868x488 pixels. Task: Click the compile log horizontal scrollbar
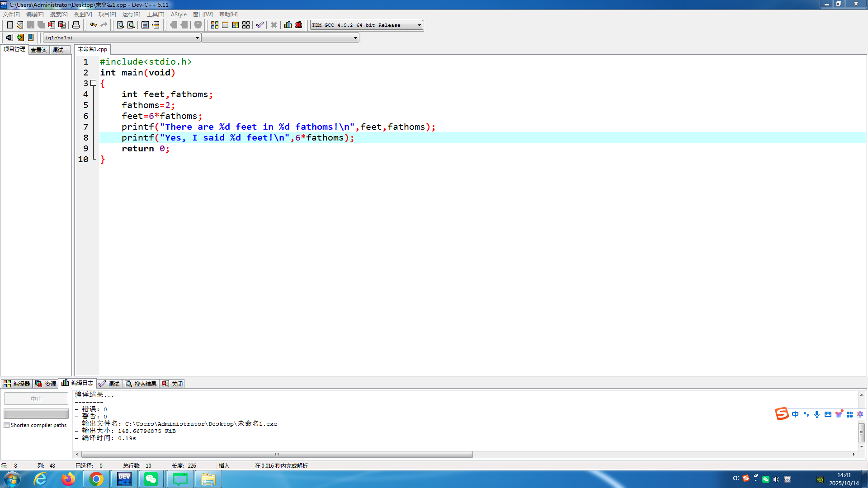(x=277, y=454)
